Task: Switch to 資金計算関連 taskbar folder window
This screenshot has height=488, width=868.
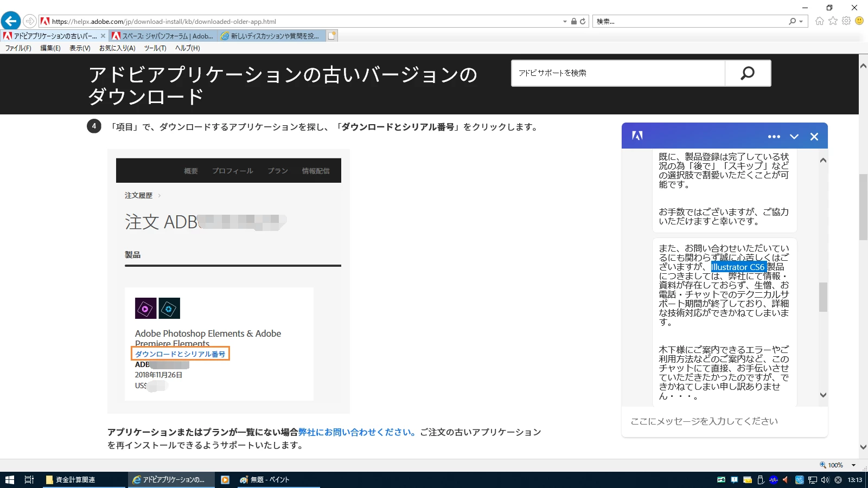Action: coord(84,480)
